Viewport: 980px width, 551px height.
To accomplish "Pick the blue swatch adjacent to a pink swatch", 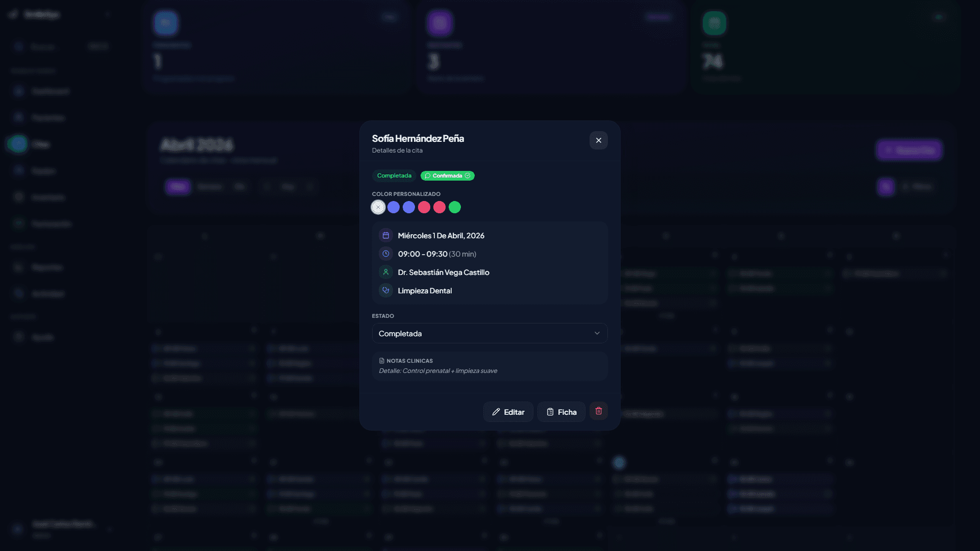I will click(x=409, y=207).
